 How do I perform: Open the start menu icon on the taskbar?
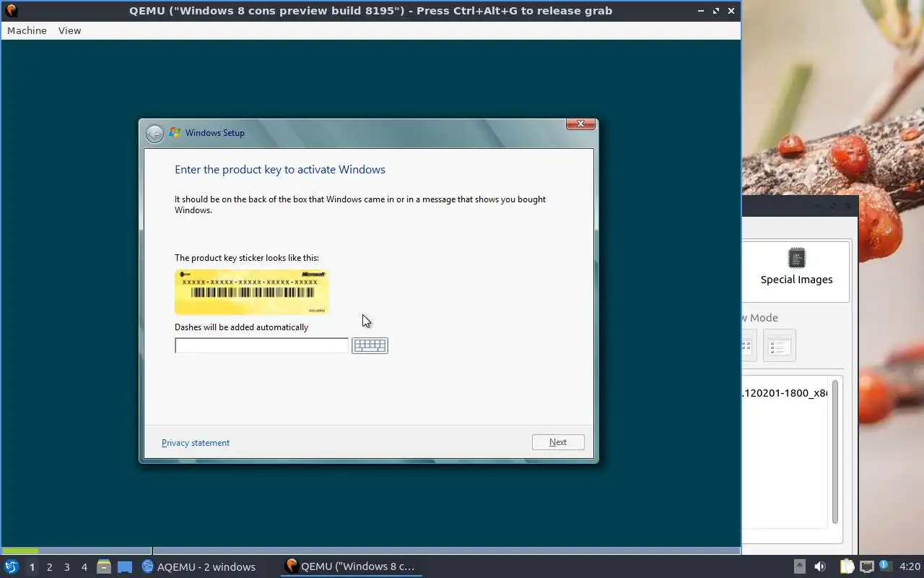pos(11,566)
